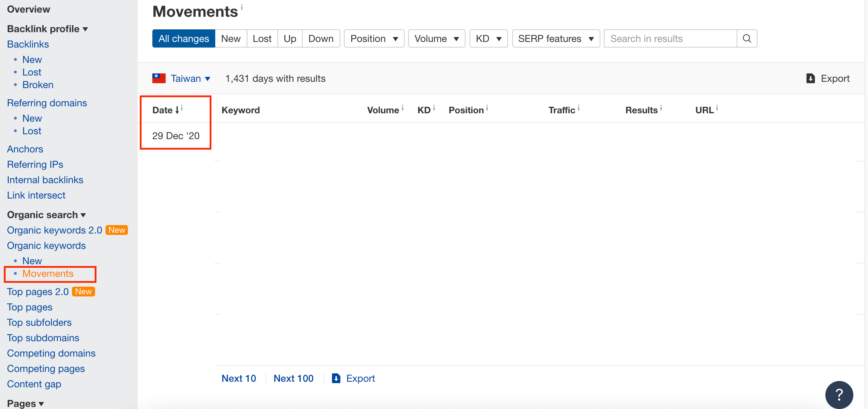The height and width of the screenshot is (409, 868).
Task: Open Organic keywords 2.0 report
Action: 55,230
